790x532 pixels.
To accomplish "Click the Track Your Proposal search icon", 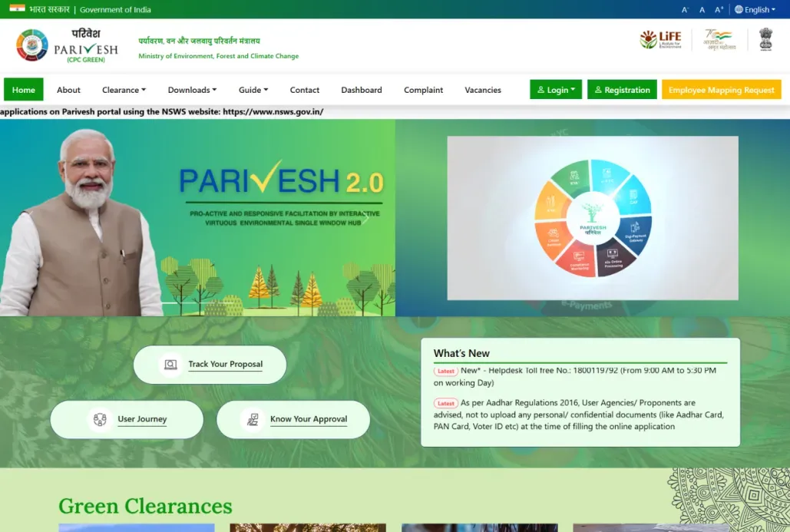I will [170, 364].
